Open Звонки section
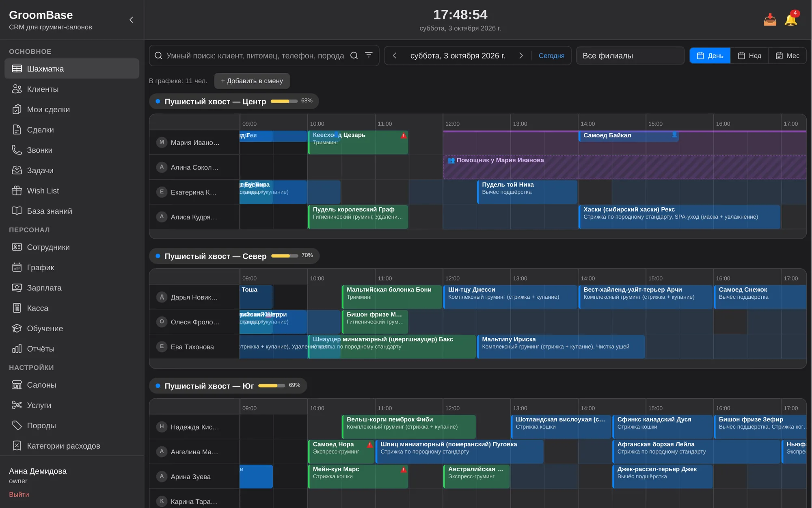This screenshot has height=508, width=812. point(72,150)
